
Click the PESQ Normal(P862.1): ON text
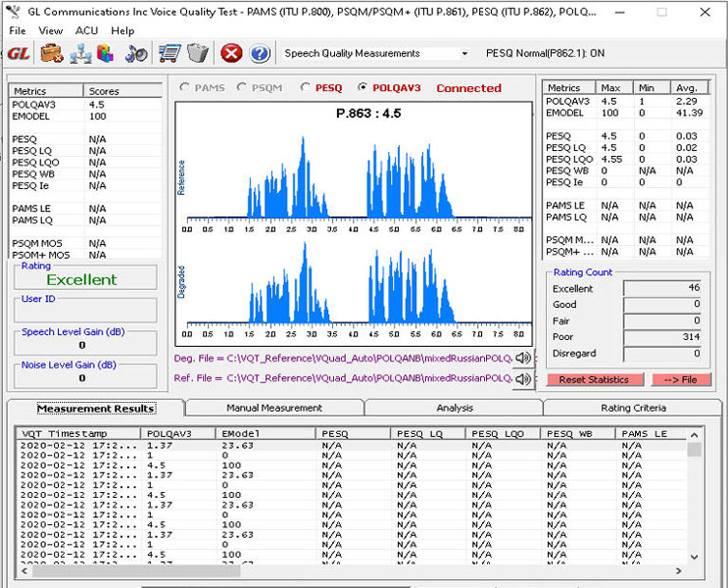click(x=545, y=53)
